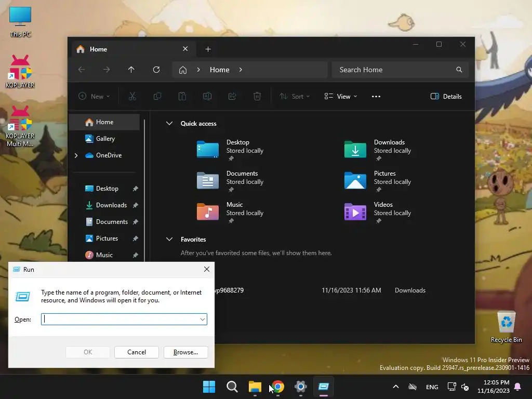Open the Sort dropdown menu
Viewport: 532px width, 399px height.
[x=295, y=96]
